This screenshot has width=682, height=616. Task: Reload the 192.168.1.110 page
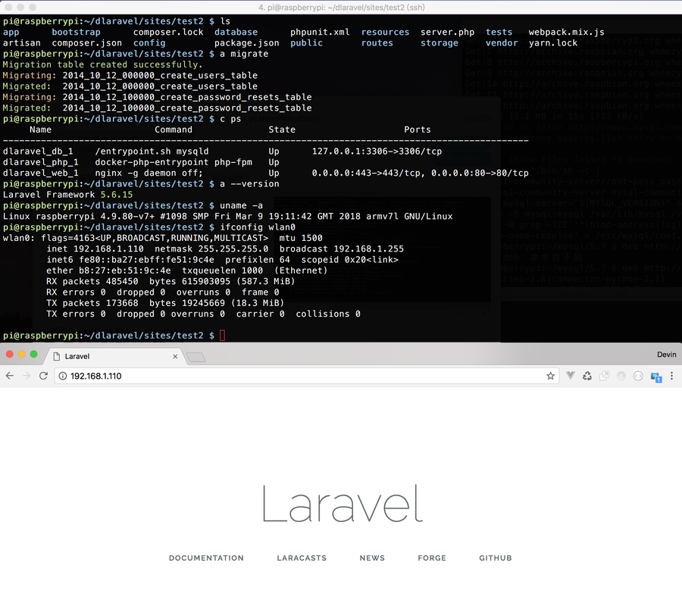[43, 376]
